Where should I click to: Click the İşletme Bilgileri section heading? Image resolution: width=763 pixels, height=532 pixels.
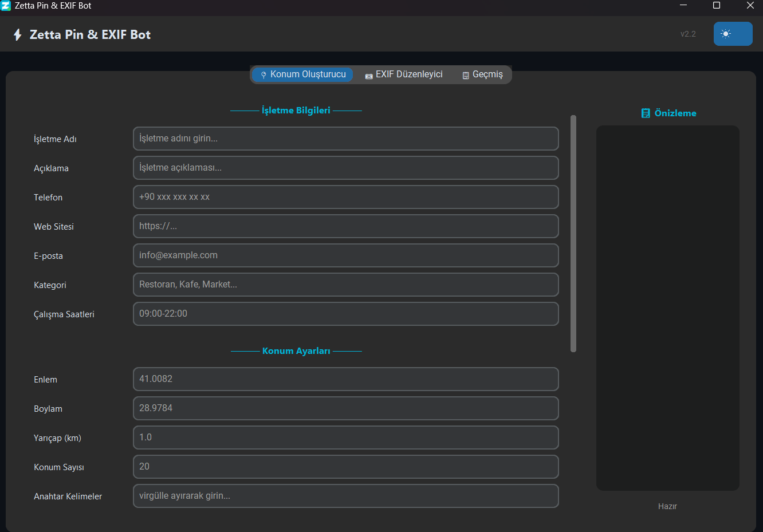pyautogui.click(x=296, y=111)
